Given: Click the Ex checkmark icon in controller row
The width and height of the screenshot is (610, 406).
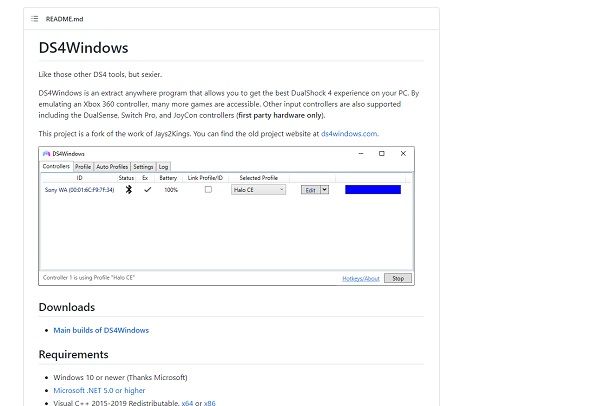Looking at the screenshot, I should click(x=147, y=190).
